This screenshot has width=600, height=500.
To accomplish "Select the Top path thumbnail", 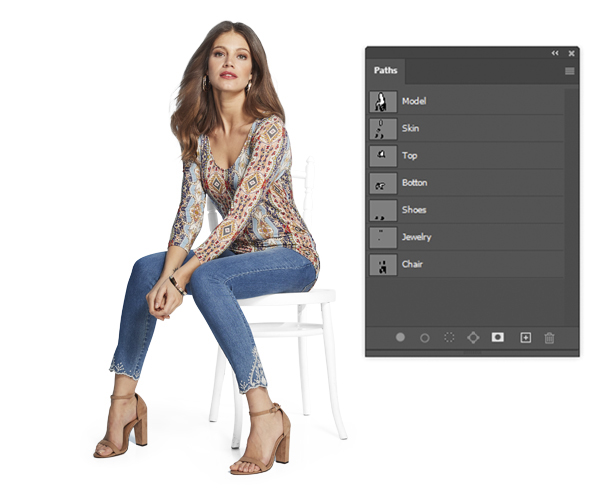I will [383, 156].
